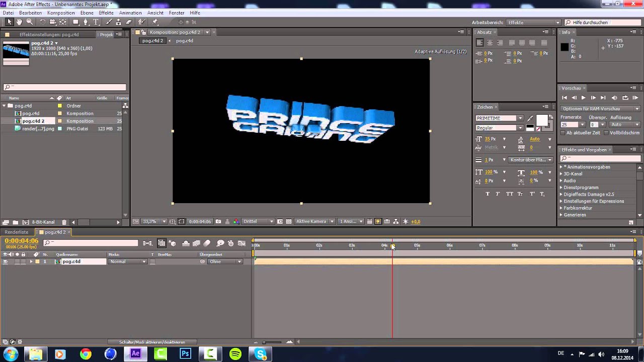Jump to first frame in Vorschau

[565, 98]
